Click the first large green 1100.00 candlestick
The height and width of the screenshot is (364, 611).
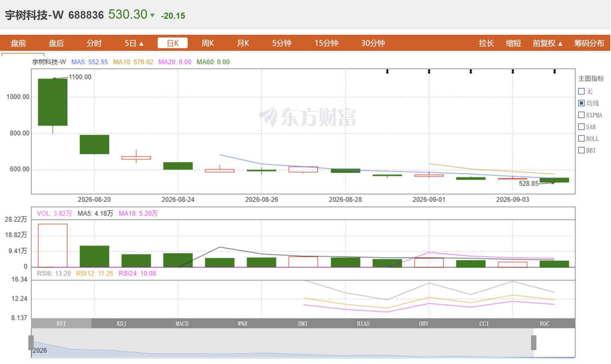tap(53, 102)
